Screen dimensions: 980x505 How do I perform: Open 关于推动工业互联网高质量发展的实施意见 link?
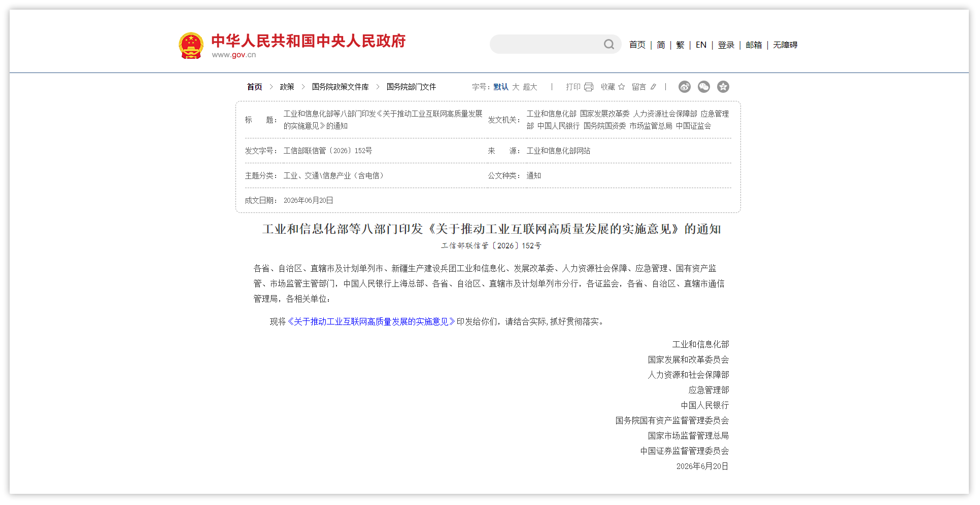tap(371, 321)
